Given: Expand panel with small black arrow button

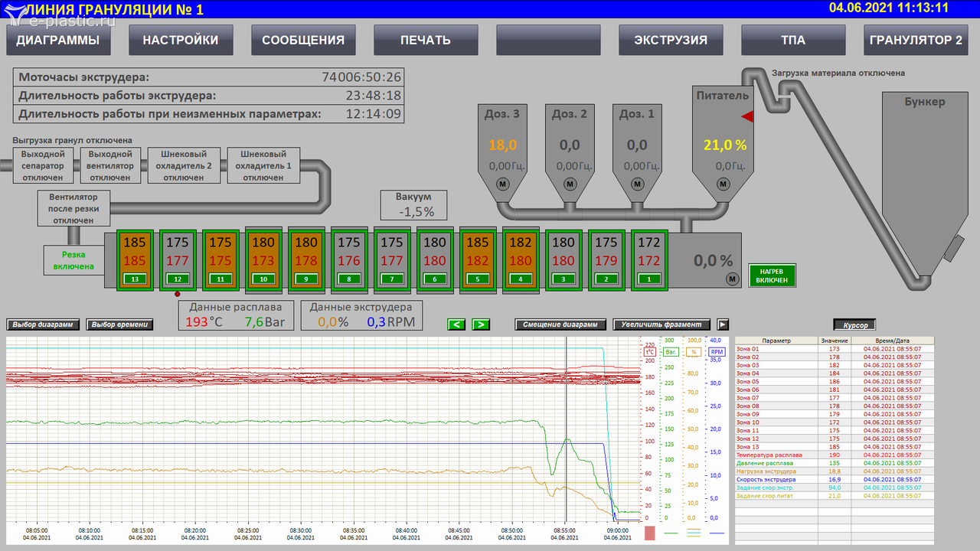Looking at the screenshot, I should [723, 324].
